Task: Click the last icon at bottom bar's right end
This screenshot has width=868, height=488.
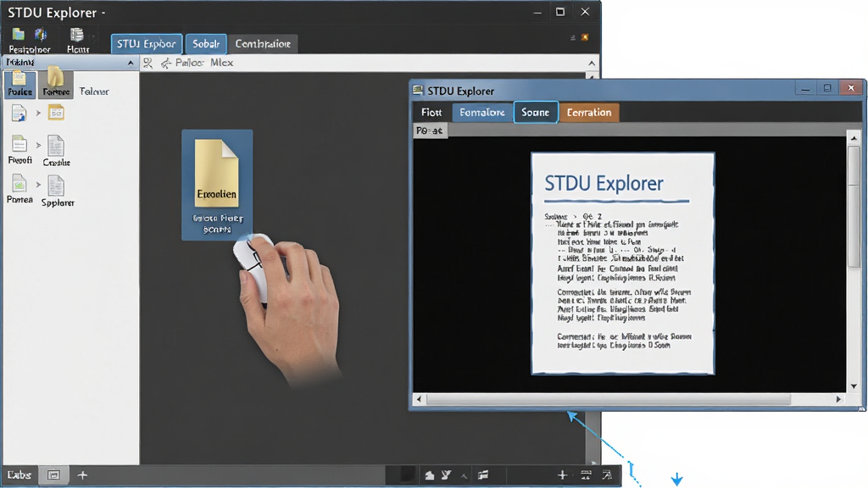Action: pyautogui.click(x=607, y=474)
